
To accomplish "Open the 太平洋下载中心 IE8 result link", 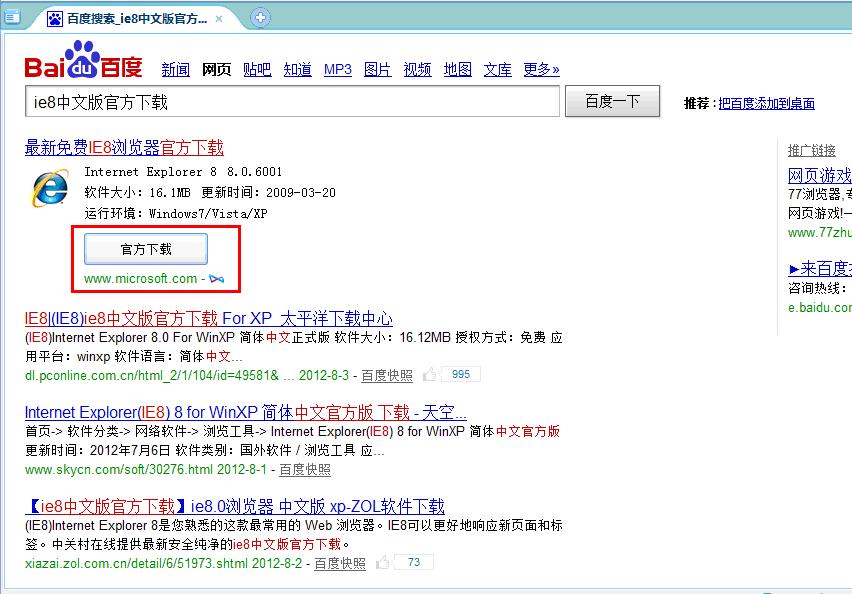I will [x=208, y=319].
